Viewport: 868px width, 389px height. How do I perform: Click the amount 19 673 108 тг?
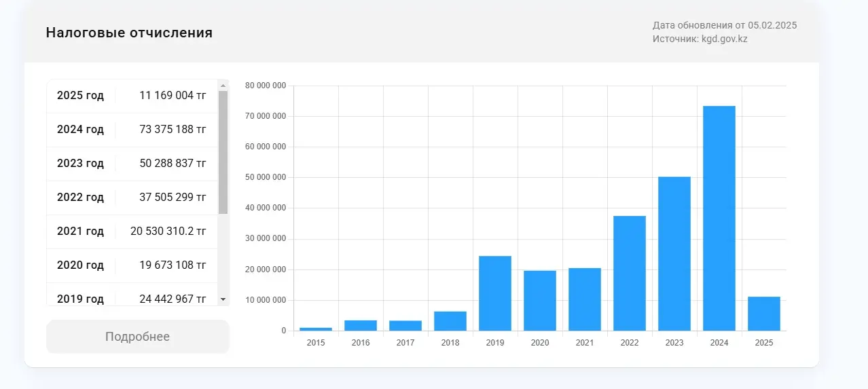(173, 265)
